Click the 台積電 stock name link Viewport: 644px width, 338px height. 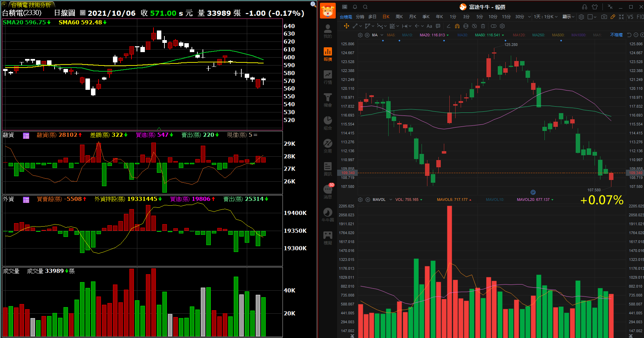click(346, 17)
